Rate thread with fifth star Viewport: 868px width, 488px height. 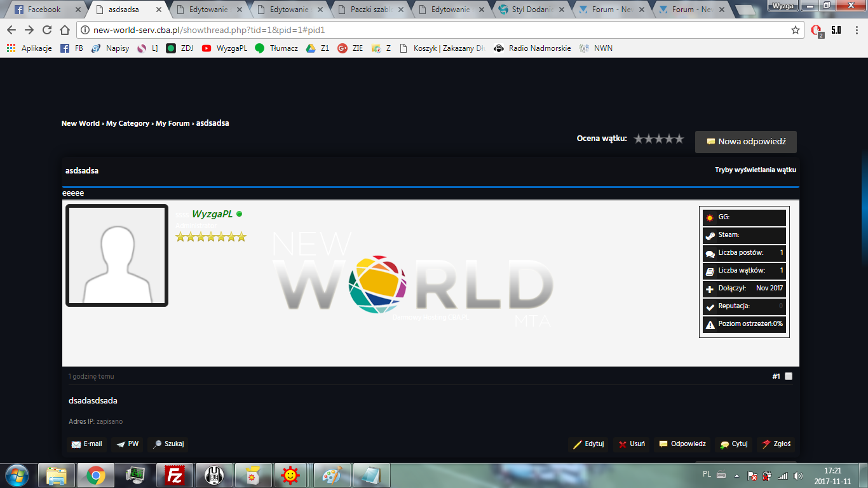[679, 139]
